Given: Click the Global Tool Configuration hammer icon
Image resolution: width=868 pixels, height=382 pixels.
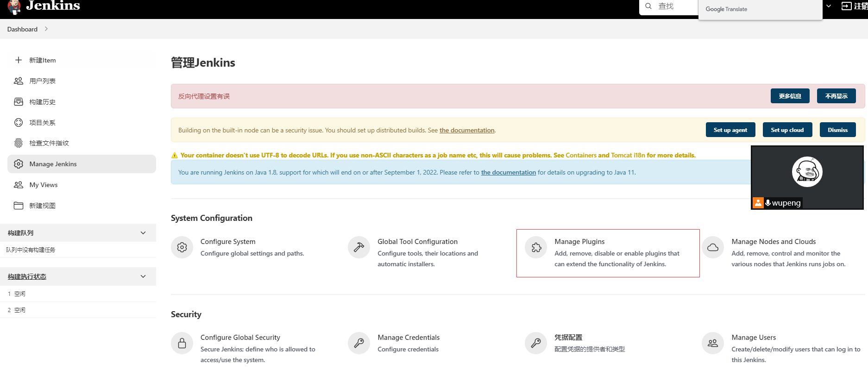Looking at the screenshot, I should pyautogui.click(x=359, y=247).
